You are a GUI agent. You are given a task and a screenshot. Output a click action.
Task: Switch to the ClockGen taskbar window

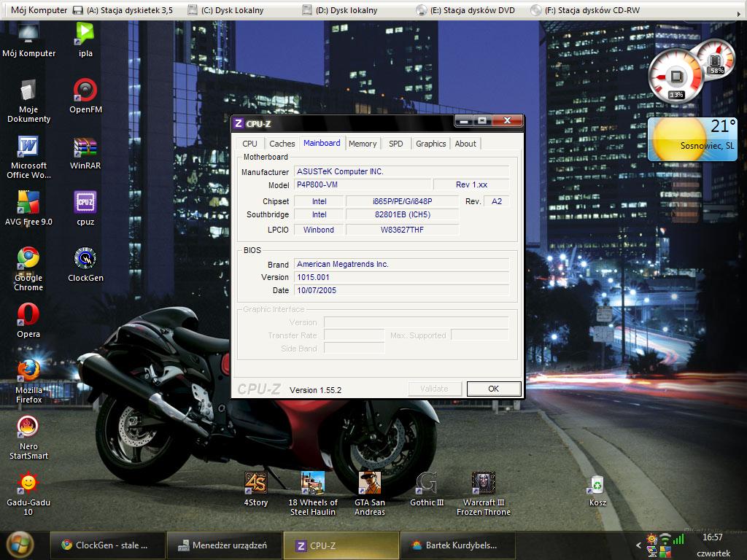[108, 545]
